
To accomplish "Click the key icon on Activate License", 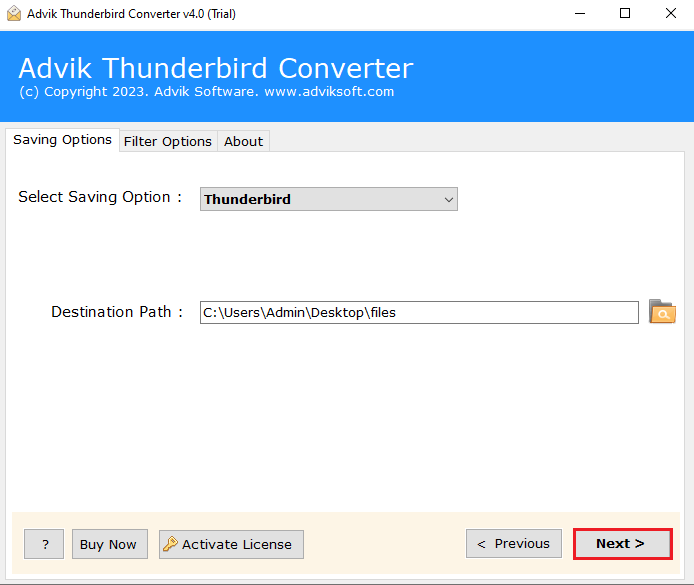I will (170, 543).
